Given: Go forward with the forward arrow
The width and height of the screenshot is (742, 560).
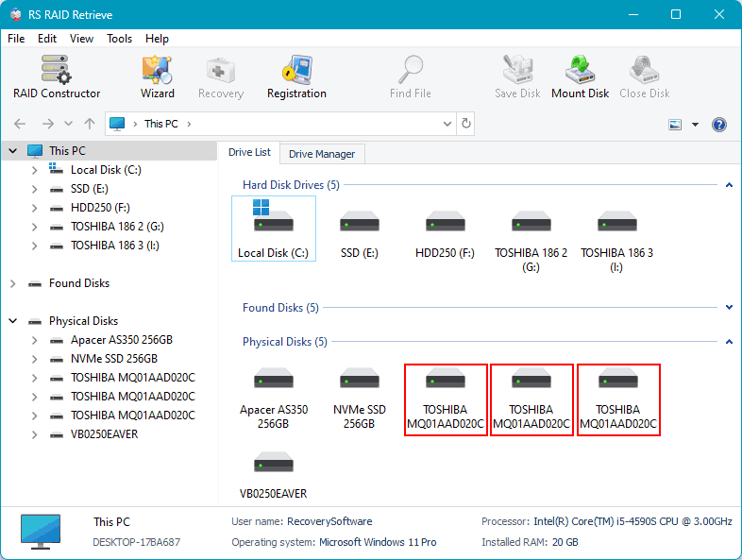Looking at the screenshot, I should pyautogui.click(x=48, y=124).
